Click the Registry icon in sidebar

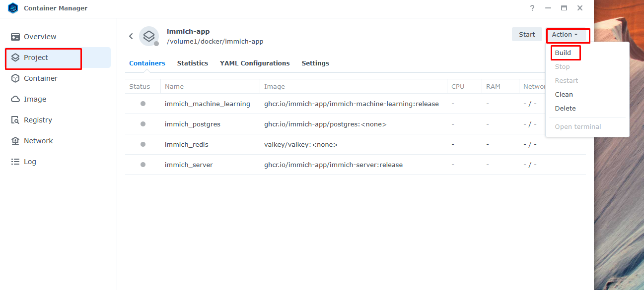pos(15,120)
